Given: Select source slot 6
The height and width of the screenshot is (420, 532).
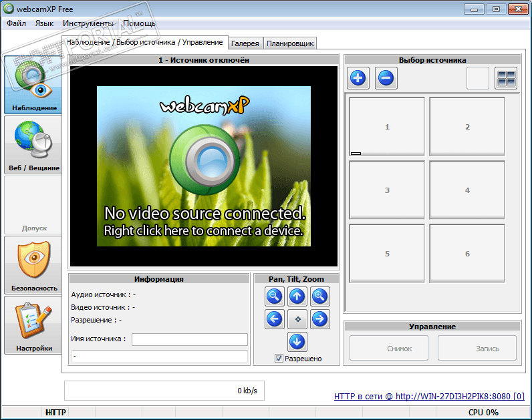Looking at the screenshot, I should coord(467,253).
